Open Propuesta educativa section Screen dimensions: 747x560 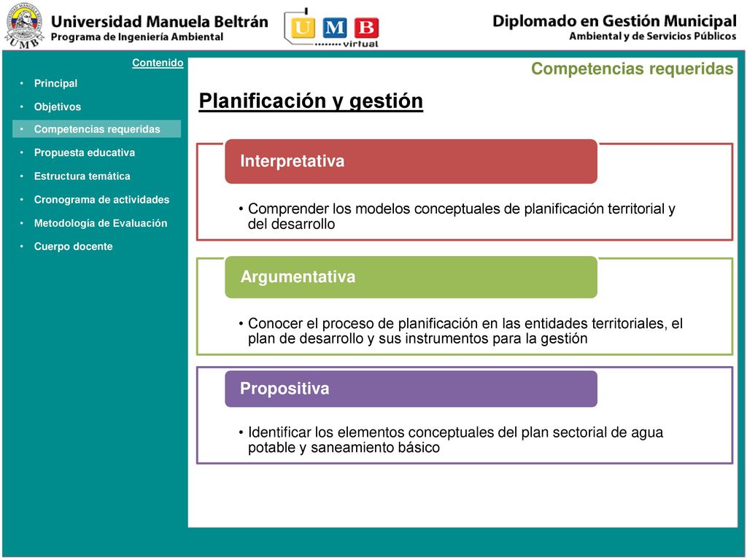click(85, 152)
